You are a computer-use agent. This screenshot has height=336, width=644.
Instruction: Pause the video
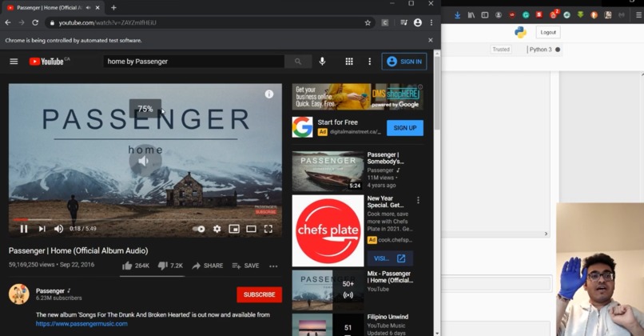coord(24,229)
